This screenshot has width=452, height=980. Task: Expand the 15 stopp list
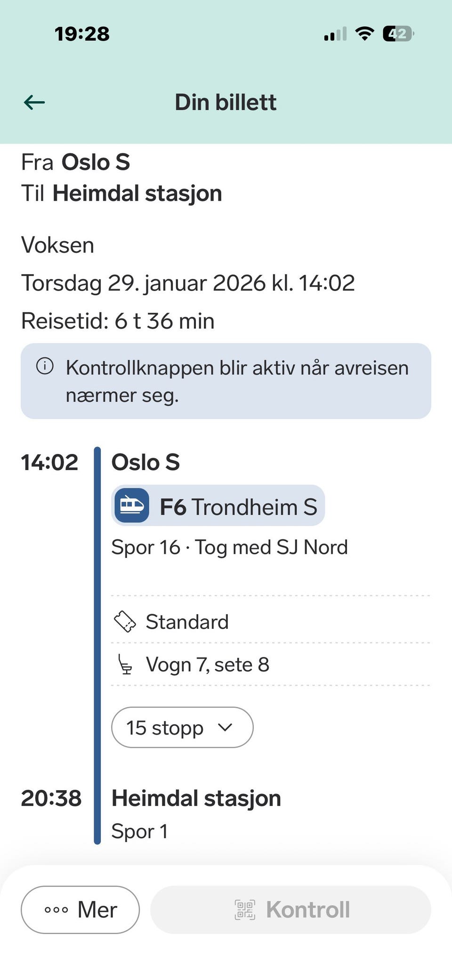182,727
